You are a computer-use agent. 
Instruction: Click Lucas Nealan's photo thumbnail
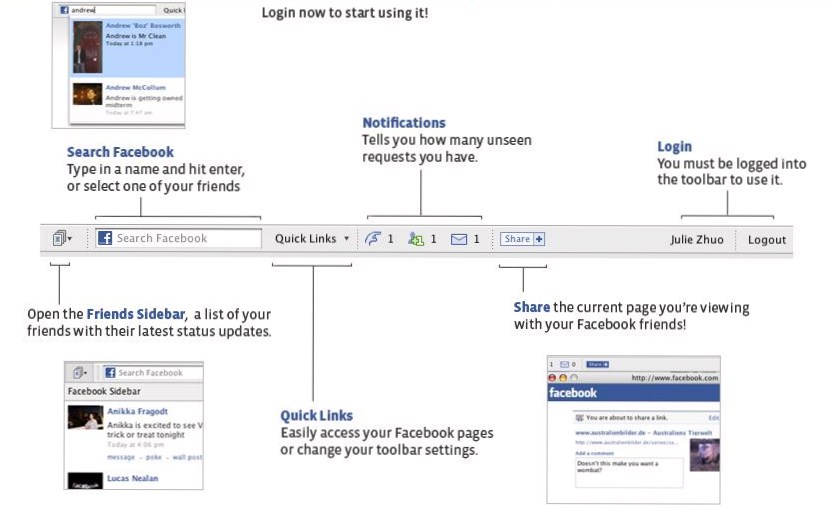(x=85, y=481)
